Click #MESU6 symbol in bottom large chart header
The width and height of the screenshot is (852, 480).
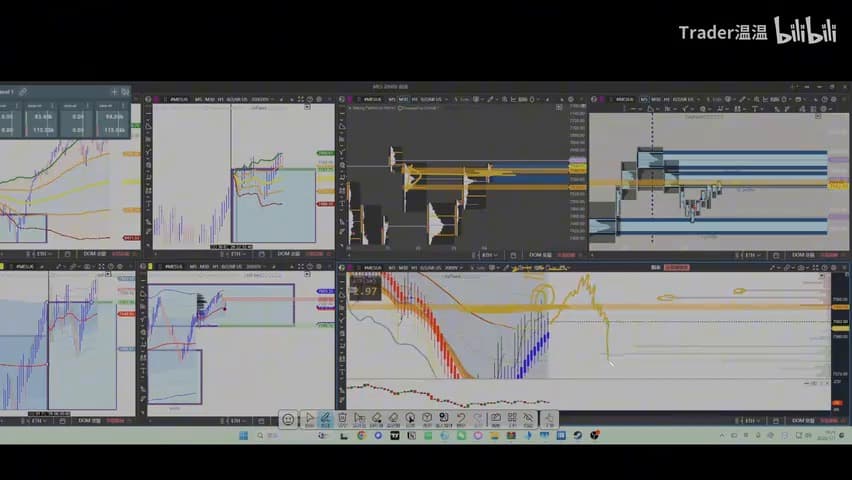click(x=372, y=267)
